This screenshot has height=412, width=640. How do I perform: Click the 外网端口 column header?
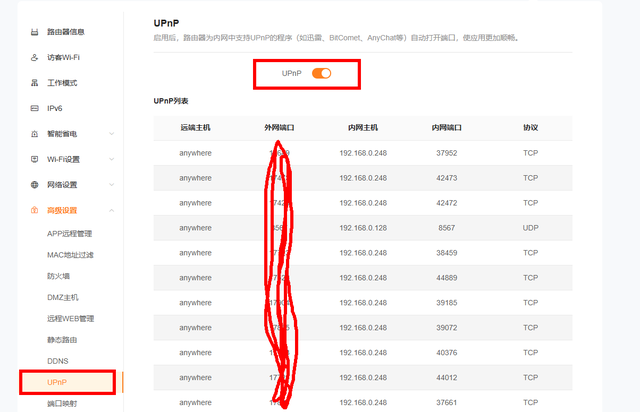(x=279, y=128)
